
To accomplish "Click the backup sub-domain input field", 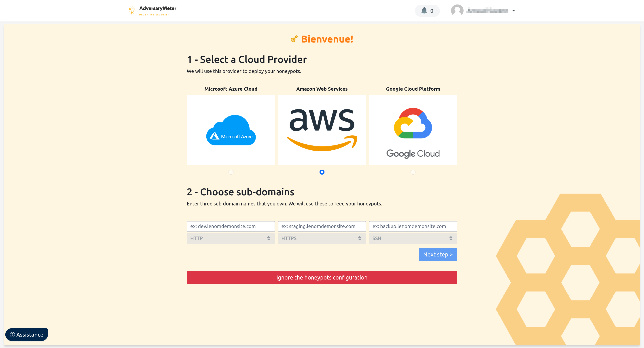I will (413, 226).
